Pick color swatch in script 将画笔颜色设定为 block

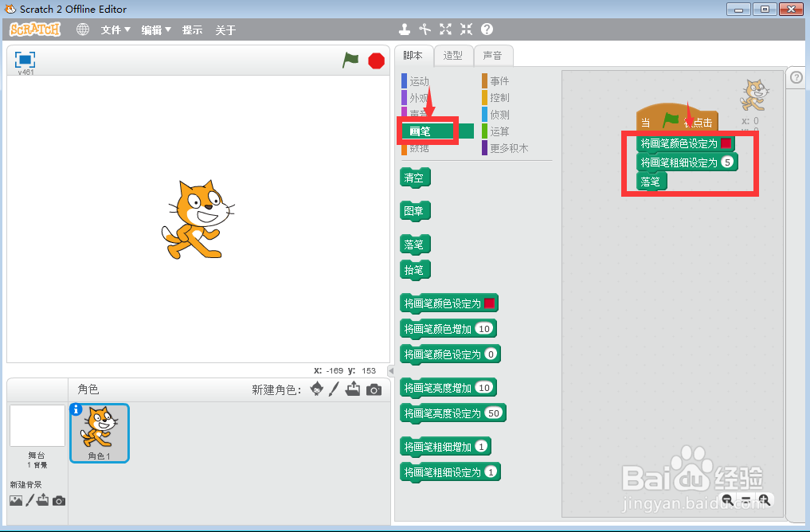pos(726,143)
